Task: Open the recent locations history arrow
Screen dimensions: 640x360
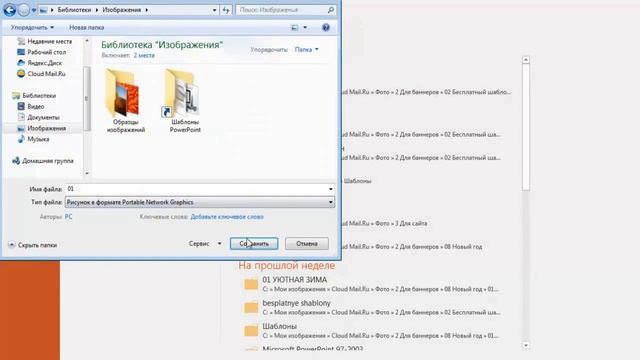Action: click(x=34, y=10)
